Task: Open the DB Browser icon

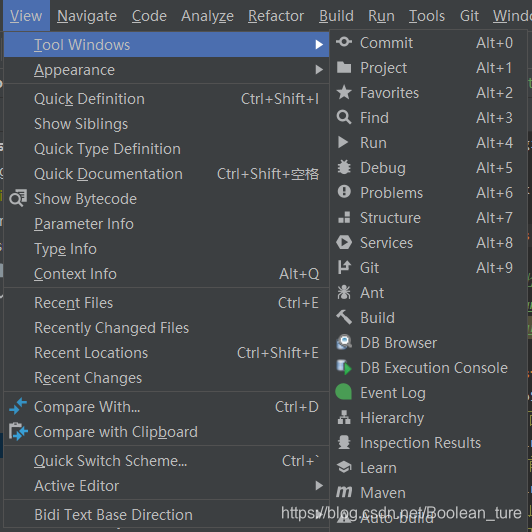Action: point(344,342)
